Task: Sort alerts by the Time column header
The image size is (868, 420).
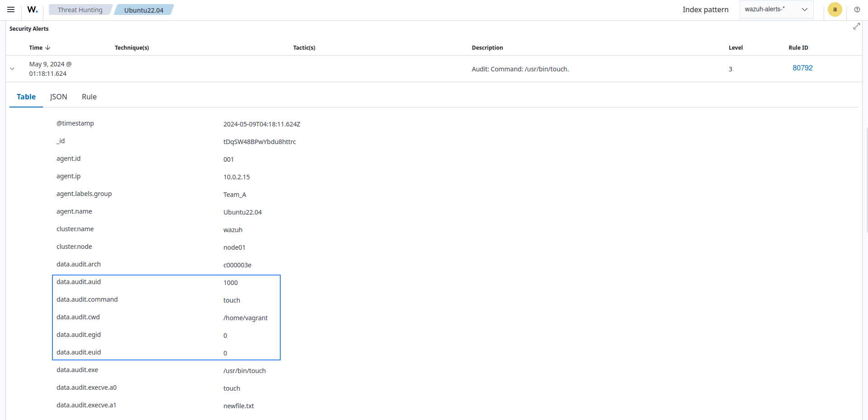Action: tap(35, 47)
